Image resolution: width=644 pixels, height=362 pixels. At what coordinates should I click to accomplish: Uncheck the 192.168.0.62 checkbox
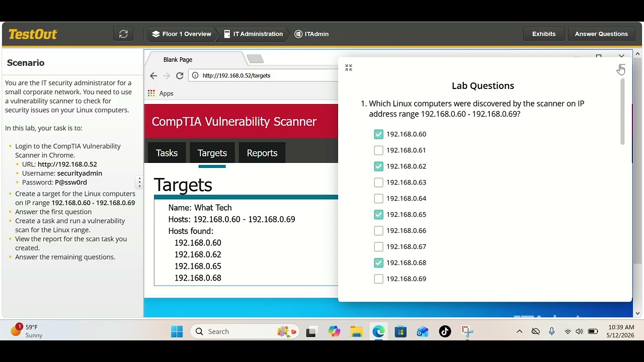(379, 166)
